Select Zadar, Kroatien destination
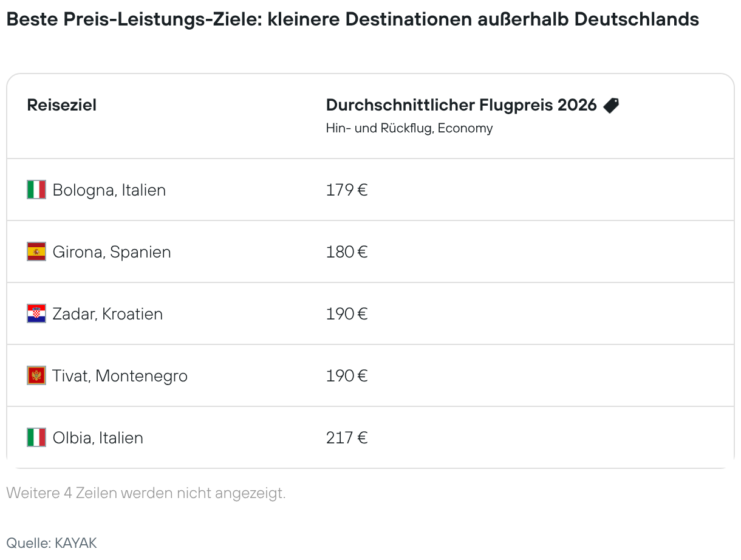This screenshot has width=741, height=560. click(108, 314)
